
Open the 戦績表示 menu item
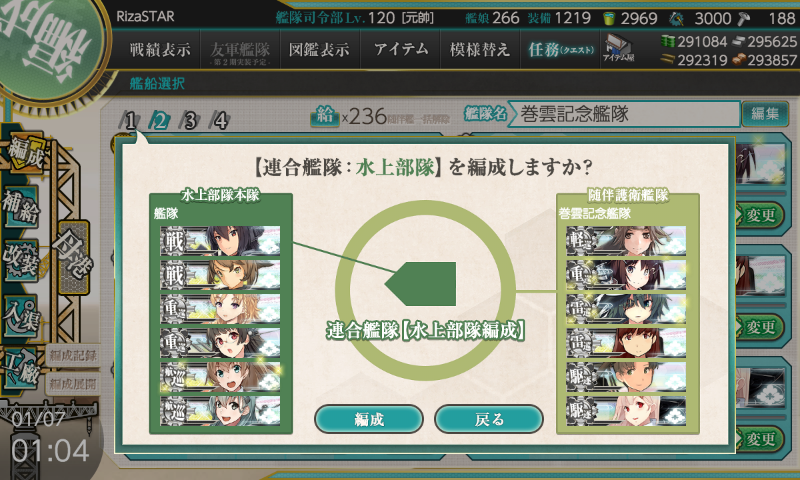160,49
